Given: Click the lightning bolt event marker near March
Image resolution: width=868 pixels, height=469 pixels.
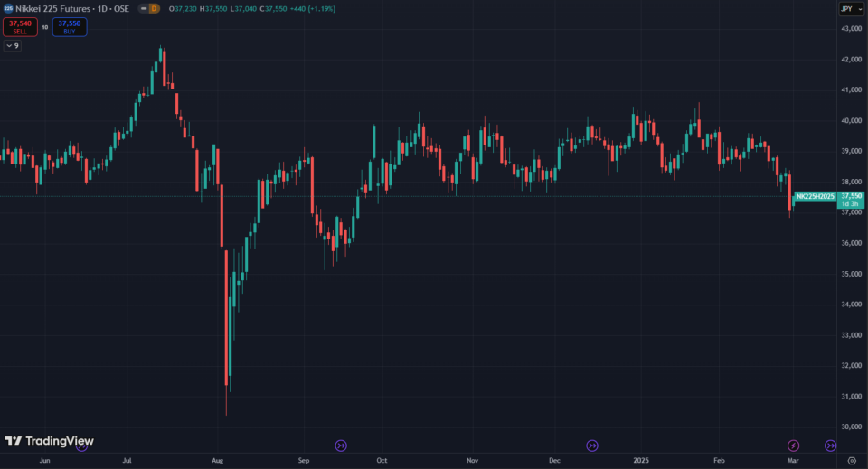Looking at the screenshot, I should (794, 446).
